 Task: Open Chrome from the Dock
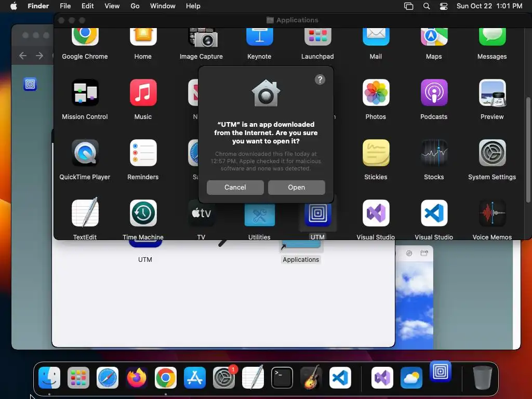point(166,378)
